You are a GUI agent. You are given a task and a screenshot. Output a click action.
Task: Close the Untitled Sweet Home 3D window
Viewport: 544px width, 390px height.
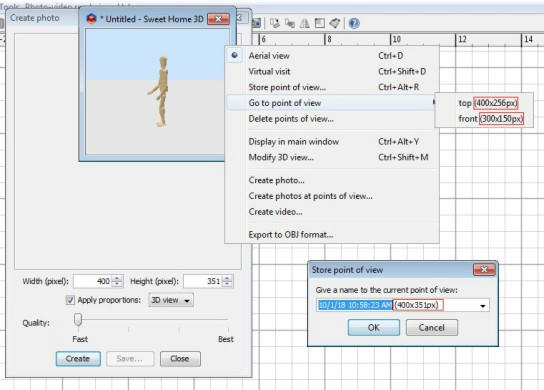218,19
